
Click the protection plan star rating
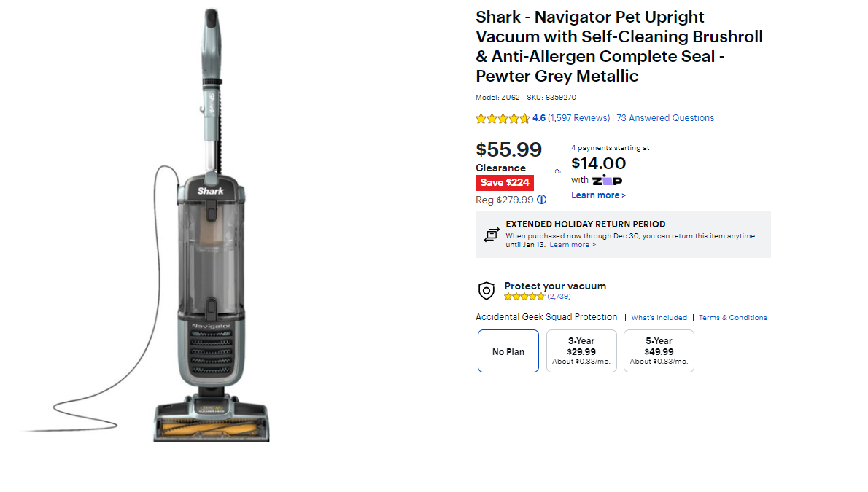pyautogui.click(x=523, y=296)
